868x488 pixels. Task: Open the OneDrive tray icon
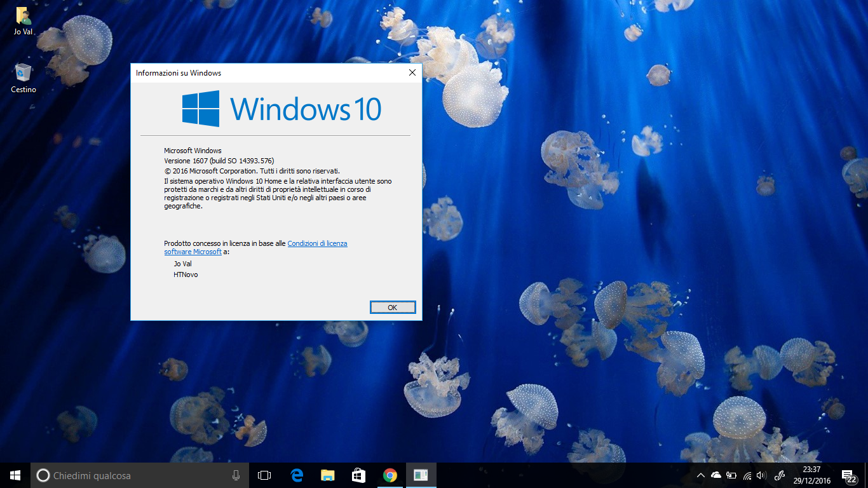716,475
